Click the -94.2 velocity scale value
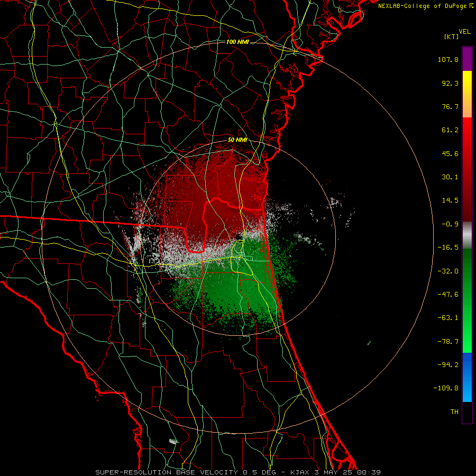Viewport: 476px width, 476px height. click(x=448, y=365)
